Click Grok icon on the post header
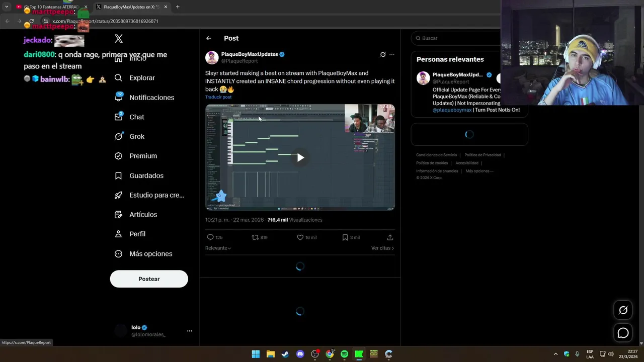The width and height of the screenshot is (644, 362). (383, 54)
